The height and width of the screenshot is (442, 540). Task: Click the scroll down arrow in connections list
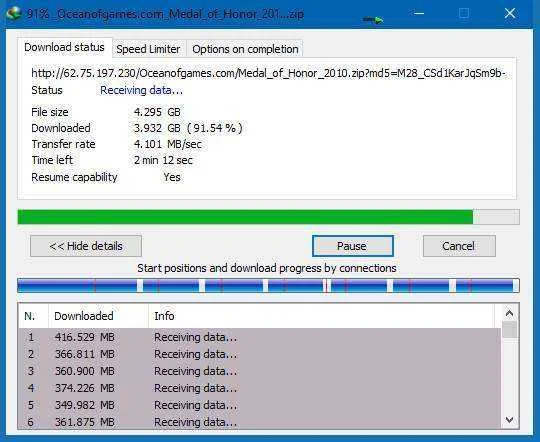[509, 420]
